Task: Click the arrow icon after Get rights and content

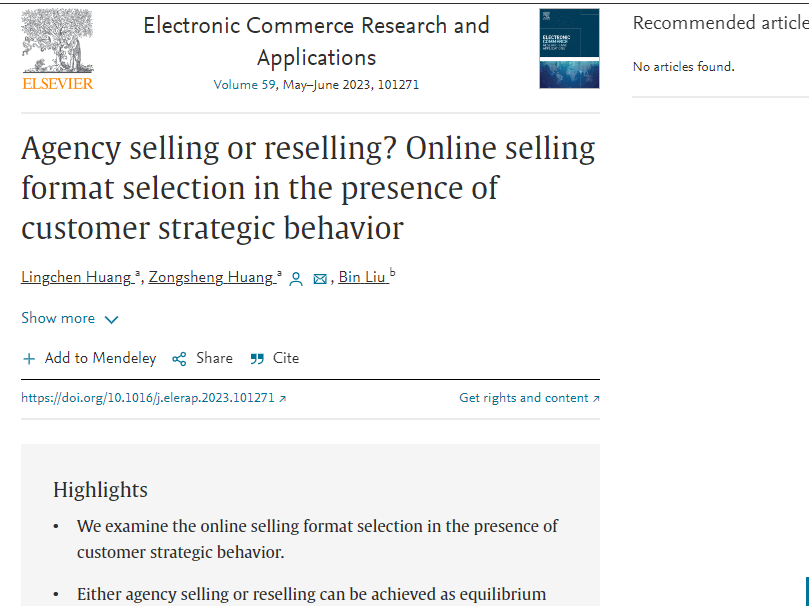Action: [596, 398]
